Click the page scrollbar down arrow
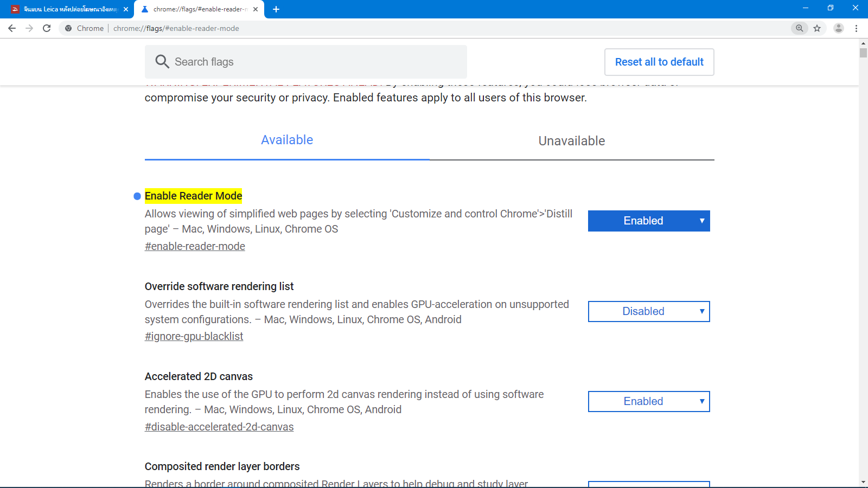This screenshot has height=488, width=868. [863, 482]
